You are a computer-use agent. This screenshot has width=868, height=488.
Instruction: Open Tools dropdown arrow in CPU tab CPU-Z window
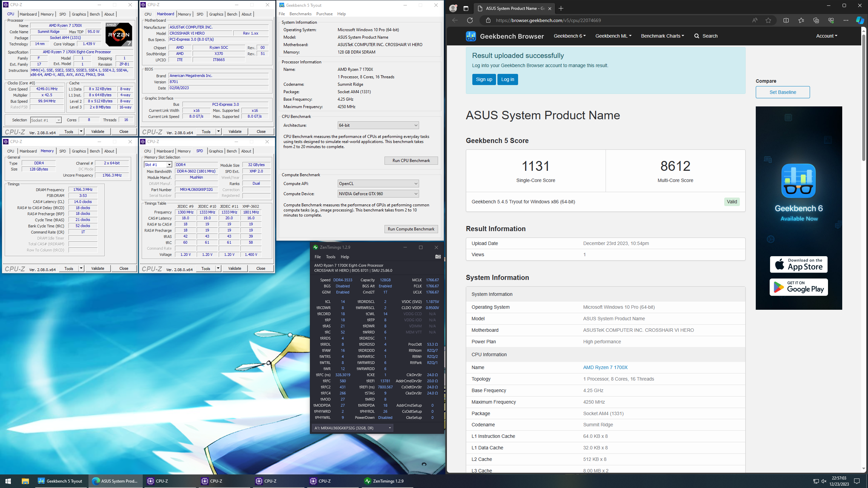pyautogui.click(x=81, y=131)
